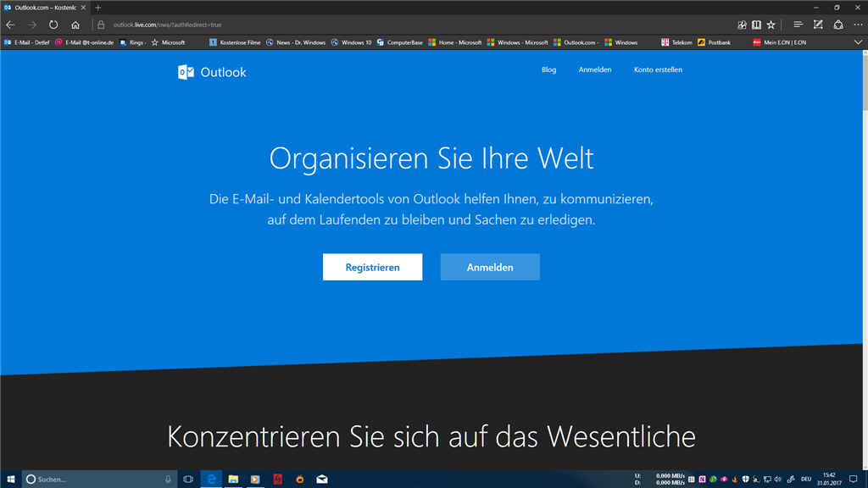Click the page vertical scrollbar
Image resolution: width=868 pixels, height=488 pixels.
(865, 83)
